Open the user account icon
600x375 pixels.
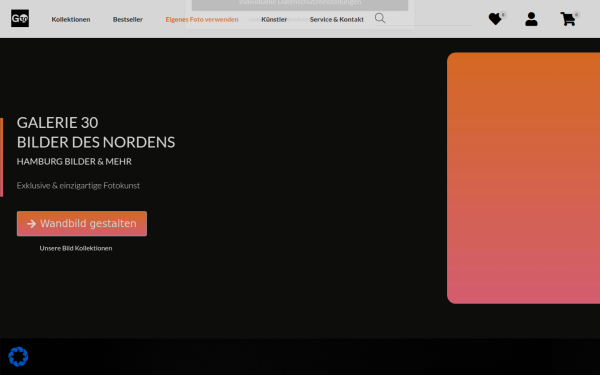coord(531,19)
